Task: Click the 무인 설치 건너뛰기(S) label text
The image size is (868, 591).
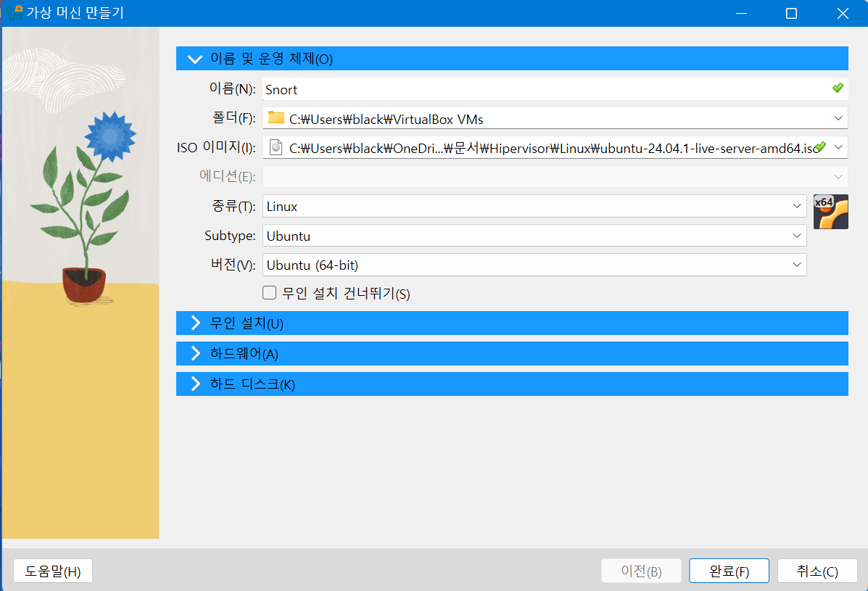Action: (346, 293)
